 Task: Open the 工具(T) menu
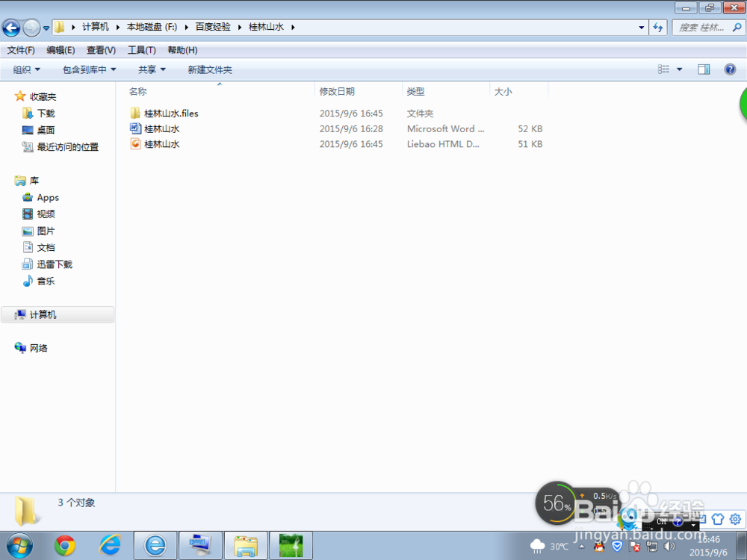[x=141, y=50]
